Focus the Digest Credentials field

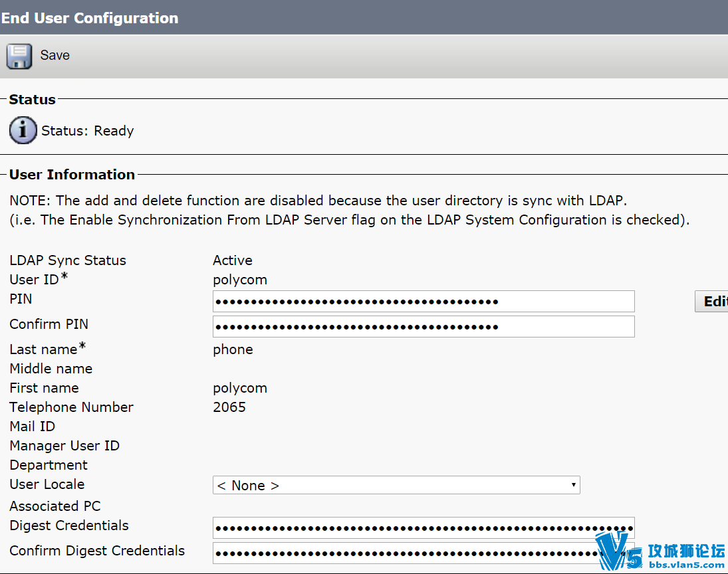[424, 528]
